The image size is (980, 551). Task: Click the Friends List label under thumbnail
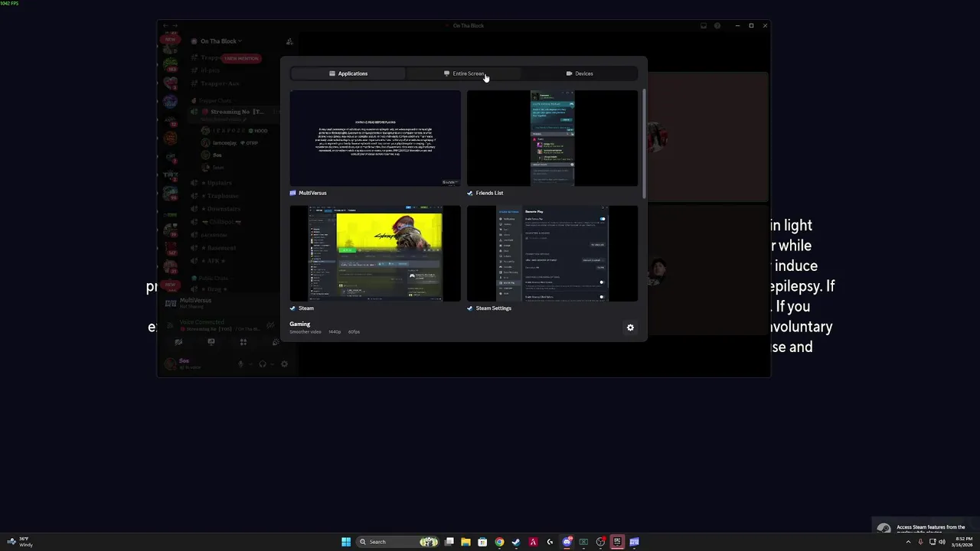click(489, 193)
